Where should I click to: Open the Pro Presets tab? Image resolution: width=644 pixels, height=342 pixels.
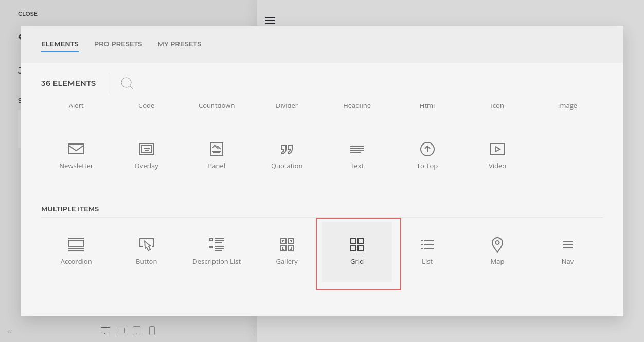[118, 44]
